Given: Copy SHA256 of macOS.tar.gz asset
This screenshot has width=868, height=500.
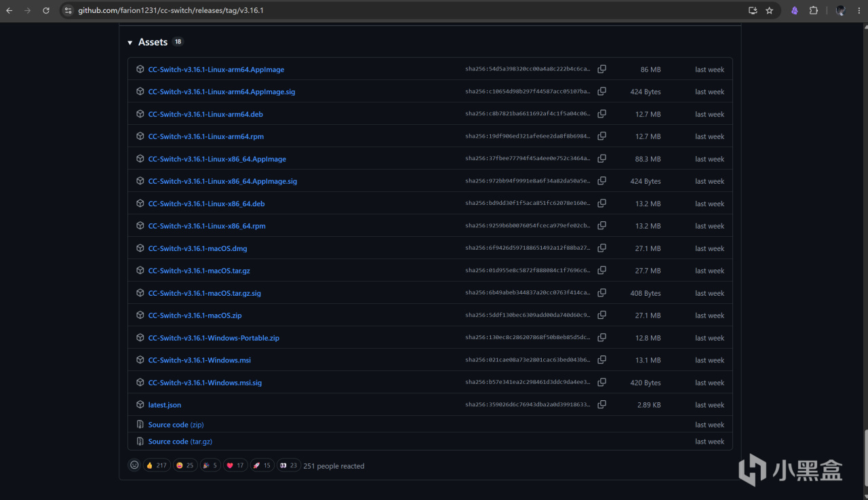Looking at the screenshot, I should 601,271.
